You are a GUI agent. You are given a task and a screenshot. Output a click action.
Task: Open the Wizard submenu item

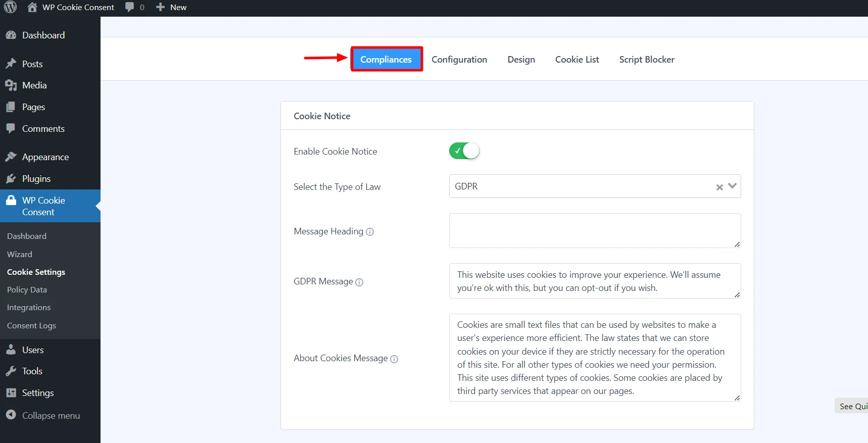coord(20,255)
